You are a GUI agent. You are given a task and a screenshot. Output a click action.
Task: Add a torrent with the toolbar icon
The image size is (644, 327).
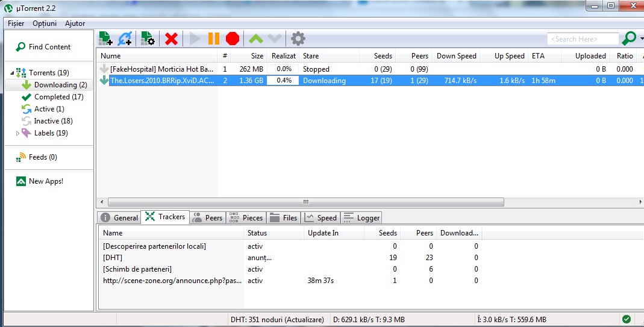105,39
